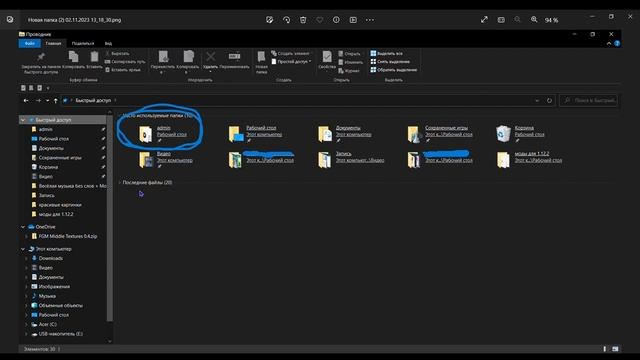Open the Сохраненные игры folder in main pane
The height and width of the screenshot is (360, 640).
point(440,133)
